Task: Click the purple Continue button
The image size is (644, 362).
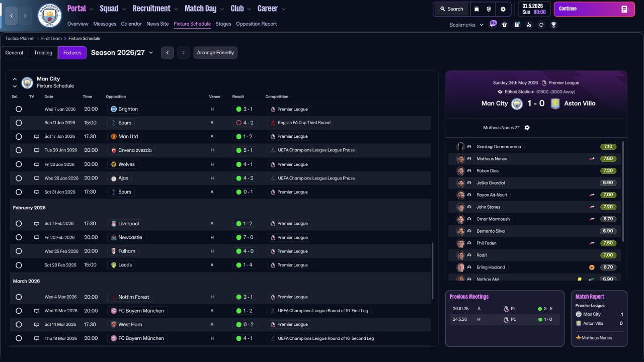Action: coord(594,9)
